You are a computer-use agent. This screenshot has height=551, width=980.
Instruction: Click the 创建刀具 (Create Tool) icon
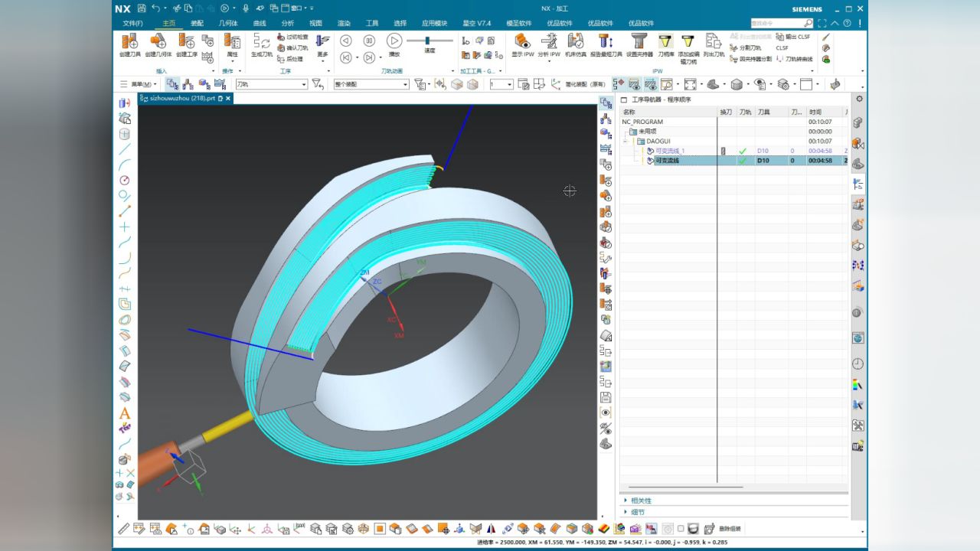(x=129, y=44)
